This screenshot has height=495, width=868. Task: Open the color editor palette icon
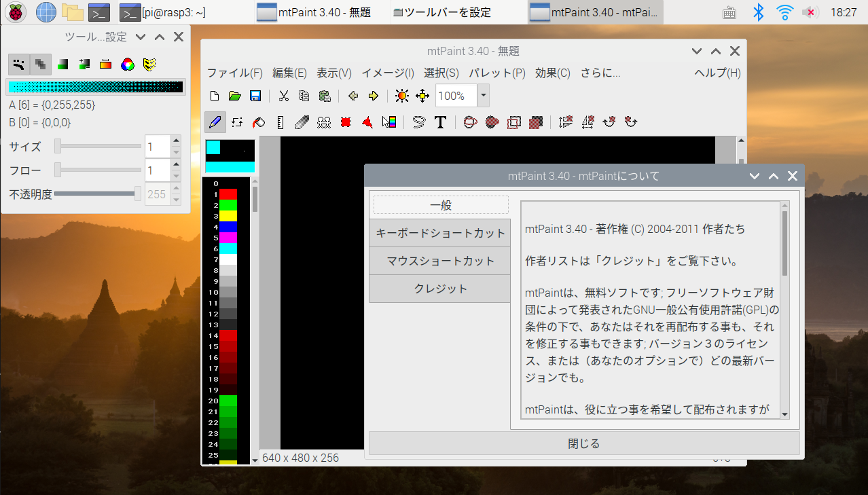point(126,64)
